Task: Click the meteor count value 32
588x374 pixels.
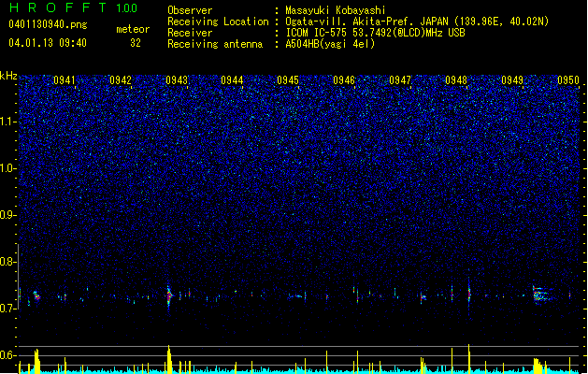Action: pyautogui.click(x=136, y=43)
